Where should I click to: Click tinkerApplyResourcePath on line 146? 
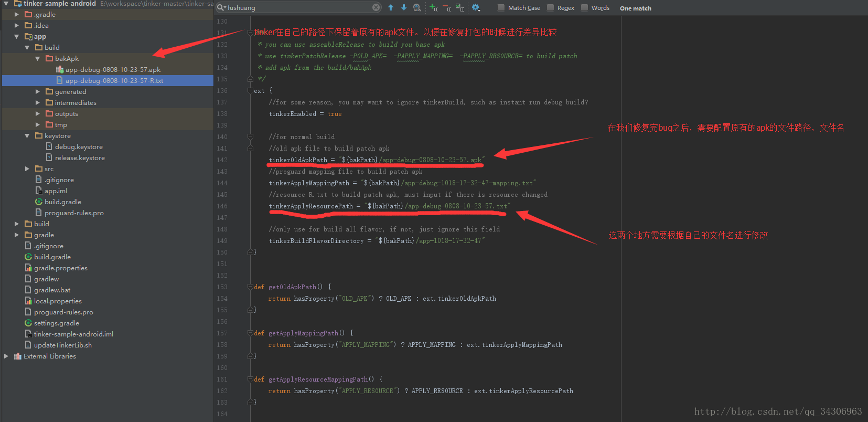pos(311,206)
